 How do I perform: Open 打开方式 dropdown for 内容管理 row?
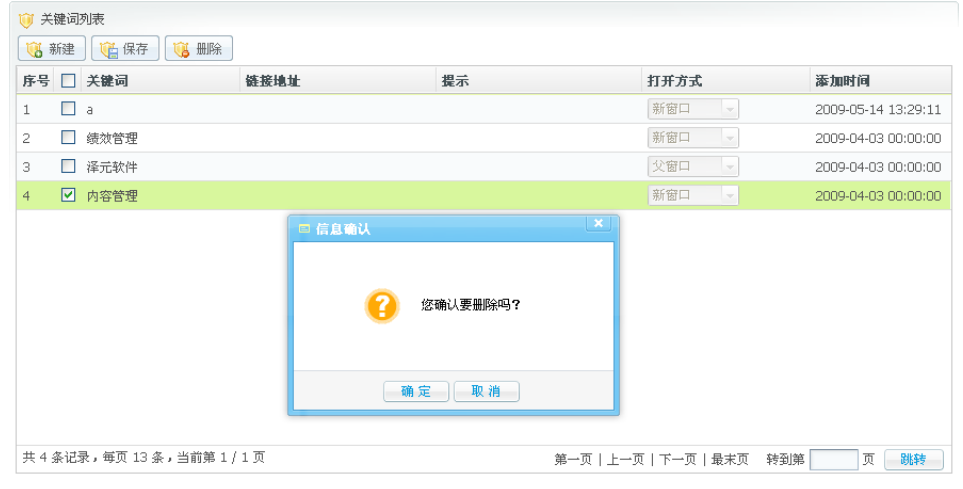coord(693,195)
